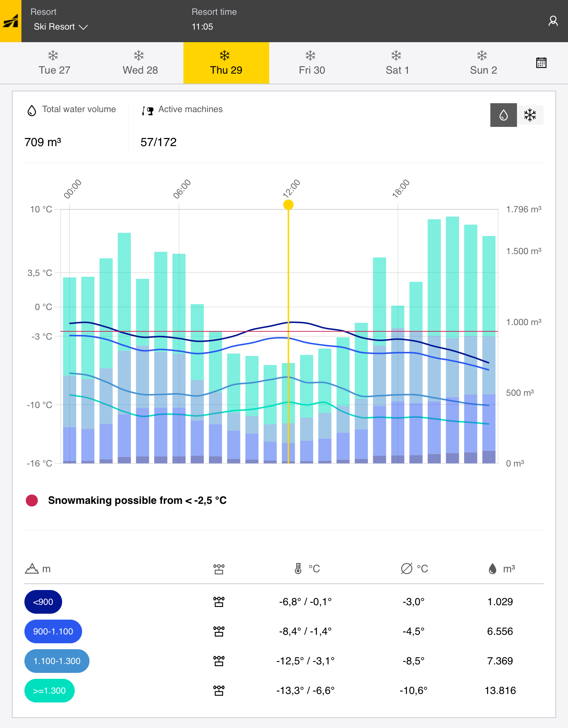
Task: Select the Fri 30 day tab
Action: pyautogui.click(x=312, y=63)
